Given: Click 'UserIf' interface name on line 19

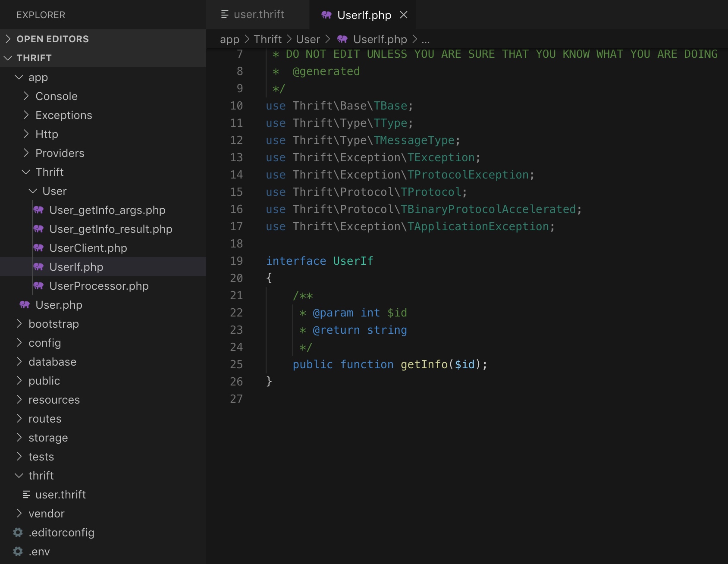Looking at the screenshot, I should 353,261.
